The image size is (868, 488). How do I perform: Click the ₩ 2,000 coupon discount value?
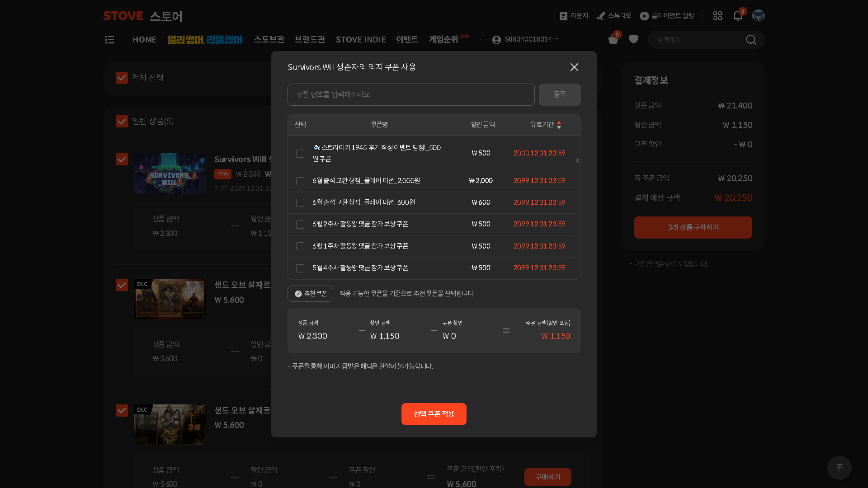[481, 181]
